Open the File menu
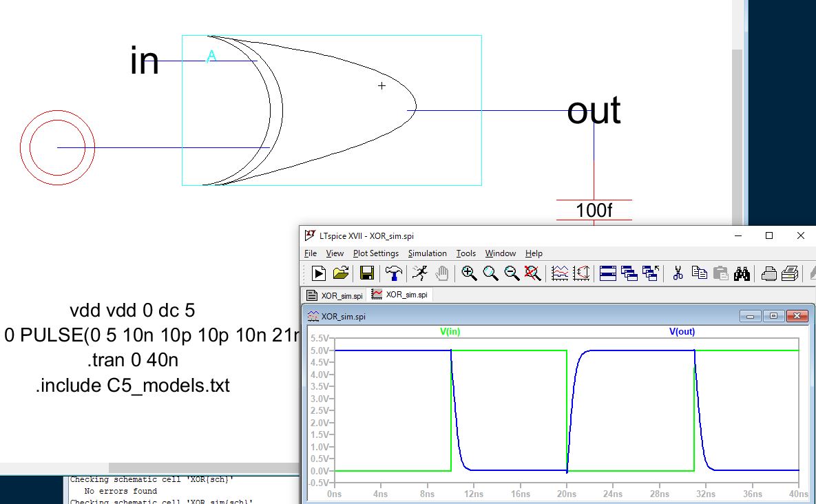 [311, 253]
